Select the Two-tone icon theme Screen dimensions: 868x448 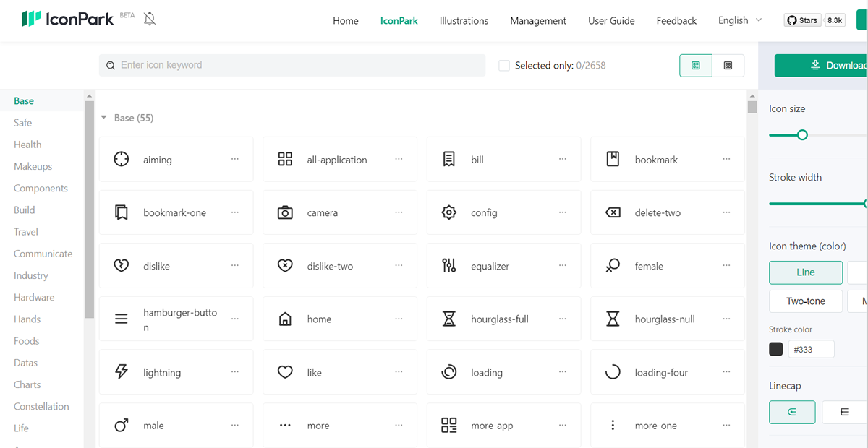point(806,301)
